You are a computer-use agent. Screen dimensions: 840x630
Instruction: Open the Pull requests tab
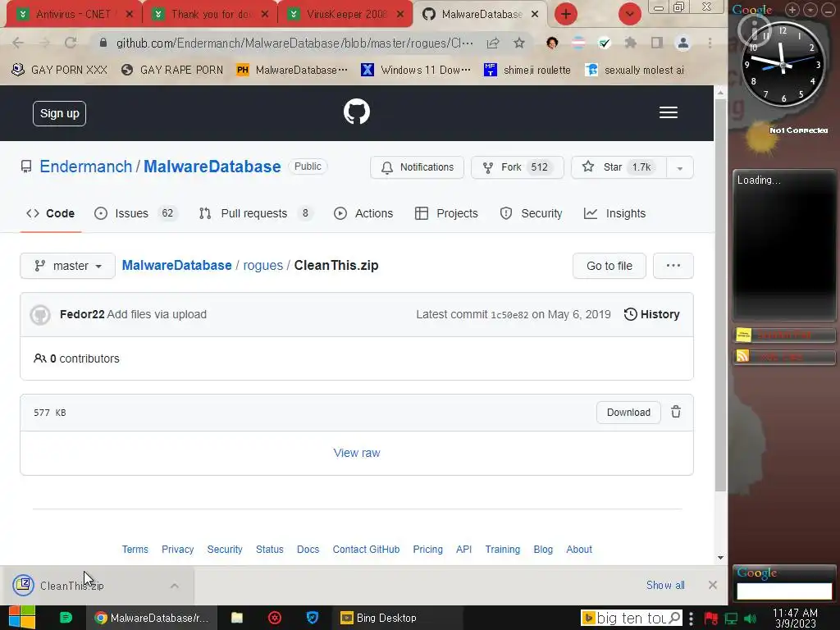256,213
